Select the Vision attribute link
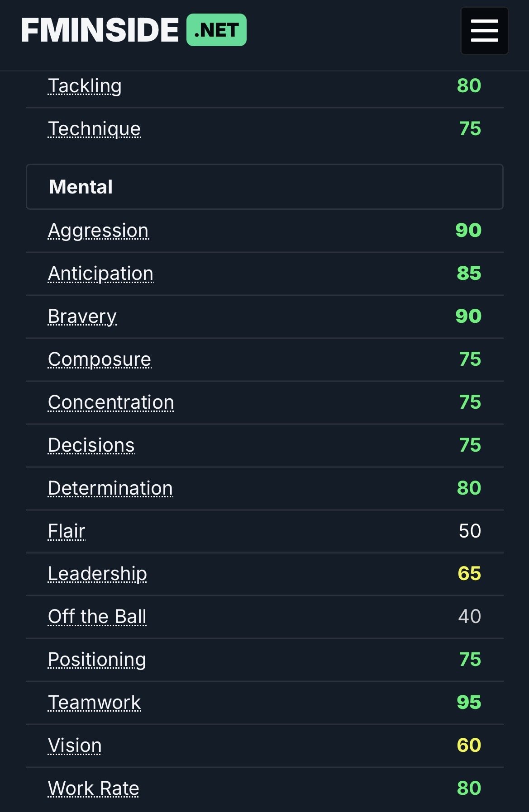Image resolution: width=529 pixels, height=812 pixels. 75,746
